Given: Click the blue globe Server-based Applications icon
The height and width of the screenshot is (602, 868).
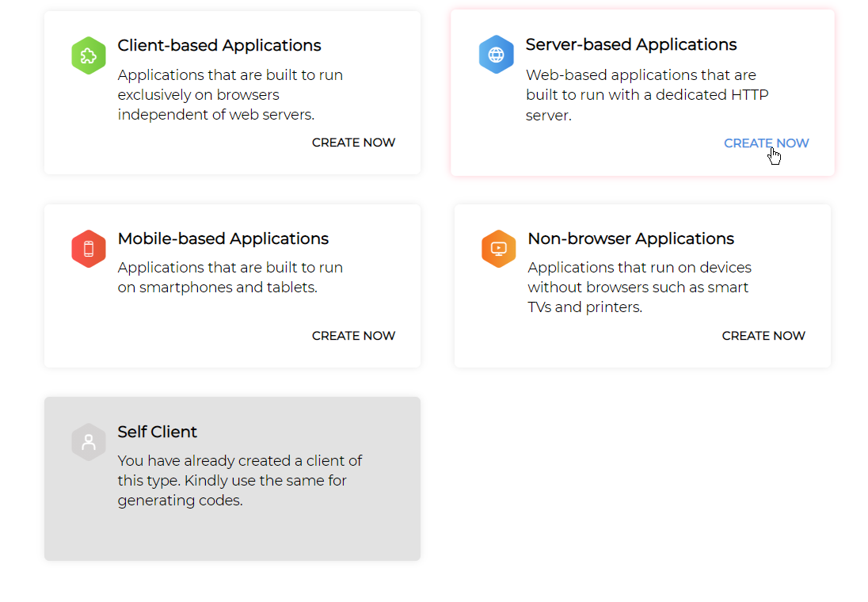Looking at the screenshot, I should point(497,55).
